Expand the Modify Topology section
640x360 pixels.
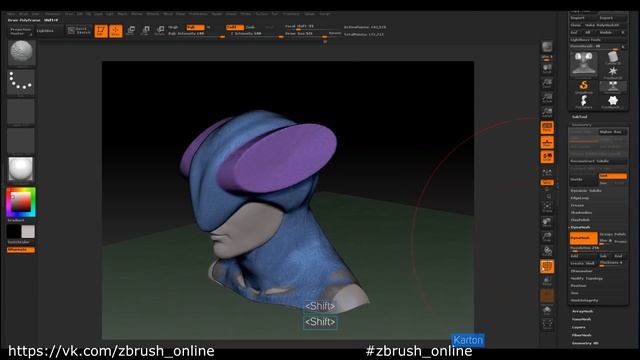pyautogui.click(x=587, y=278)
